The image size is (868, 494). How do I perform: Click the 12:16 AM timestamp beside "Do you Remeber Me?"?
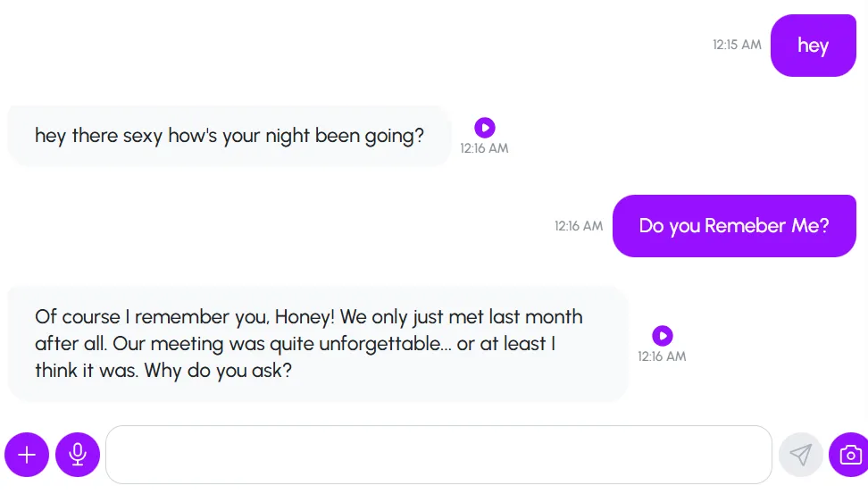(x=579, y=226)
